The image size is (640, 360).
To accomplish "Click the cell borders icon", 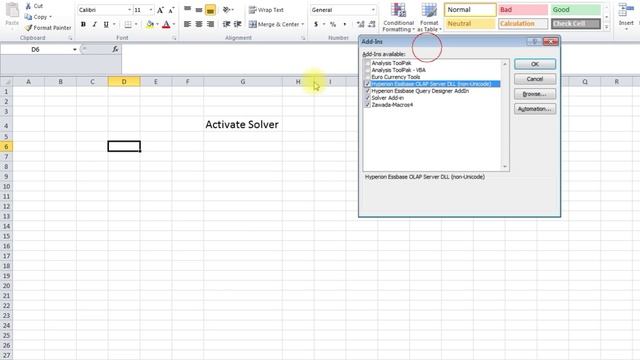I will (128, 24).
